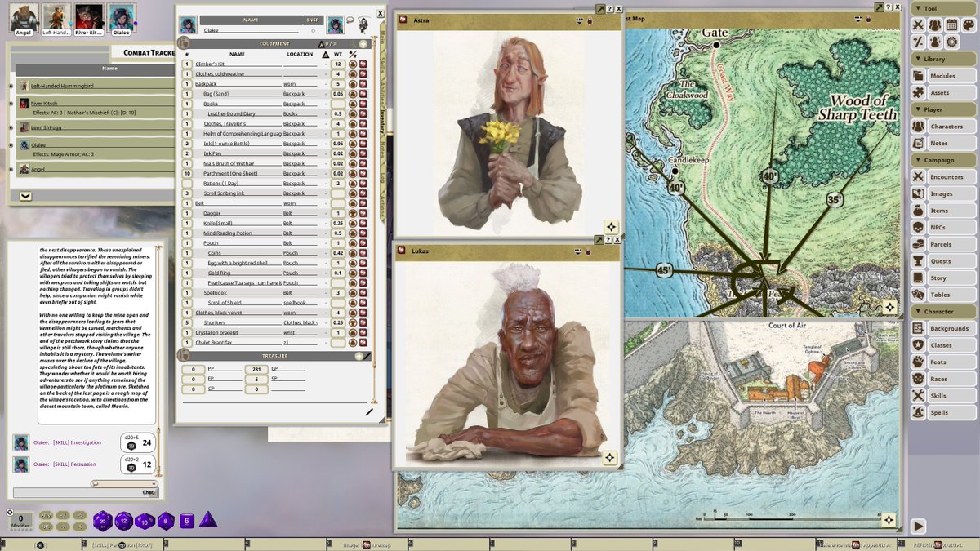The height and width of the screenshot is (551, 980).
Task: Toggle carried status for Gold Ring
Action: [x=354, y=273]
